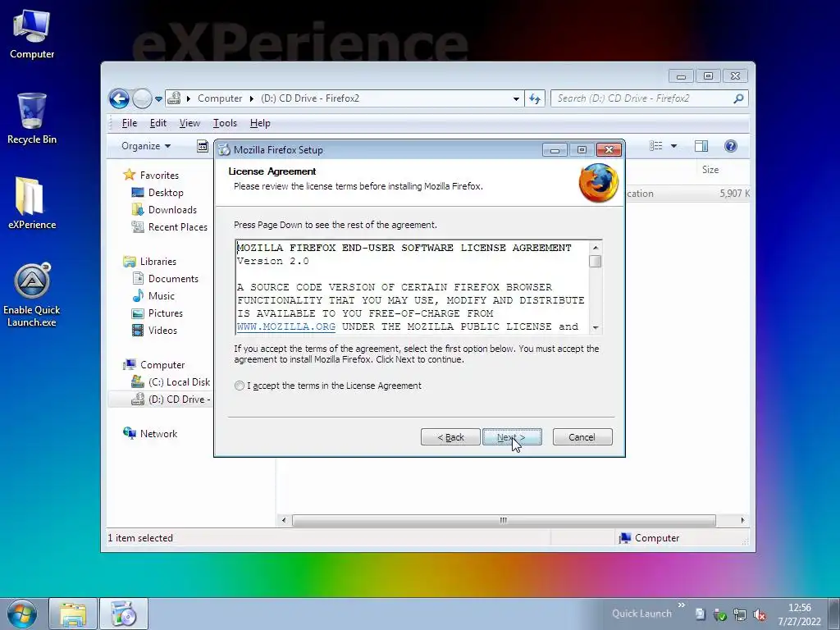Expand arrow after Computer in address bar

coord(251,98)
